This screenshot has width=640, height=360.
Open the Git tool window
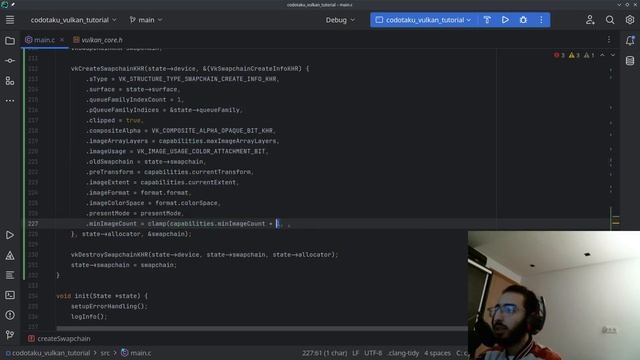point(10,335)
